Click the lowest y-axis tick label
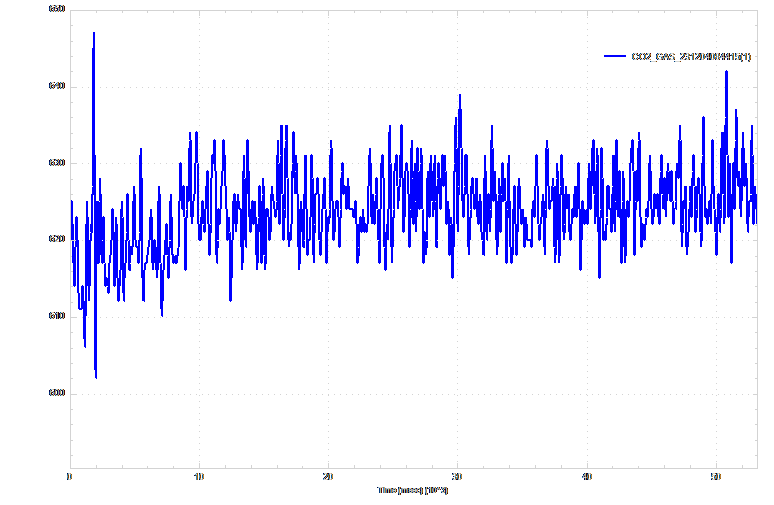This screenshot has width=774, height=505. coord(57,393)
